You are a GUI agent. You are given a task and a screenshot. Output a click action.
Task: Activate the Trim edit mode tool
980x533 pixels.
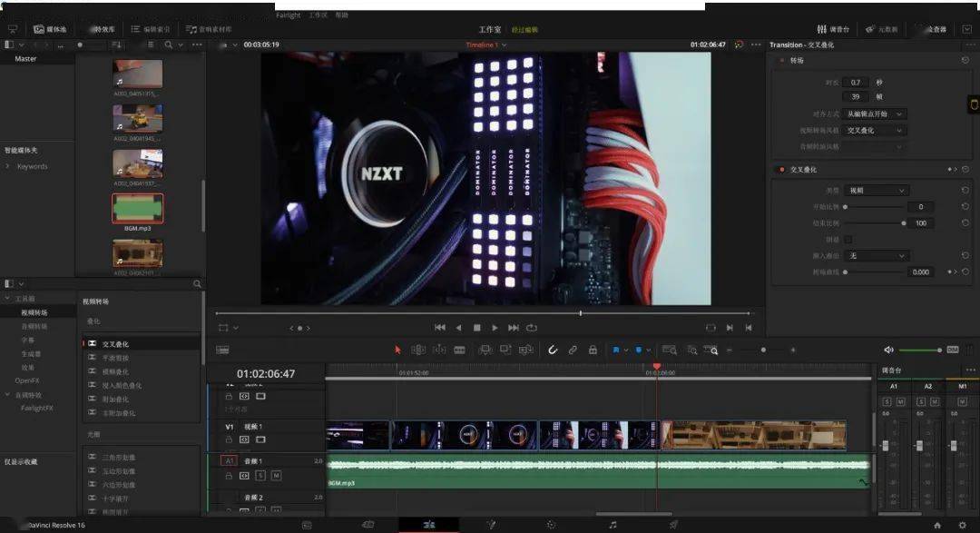click(418, 350)
